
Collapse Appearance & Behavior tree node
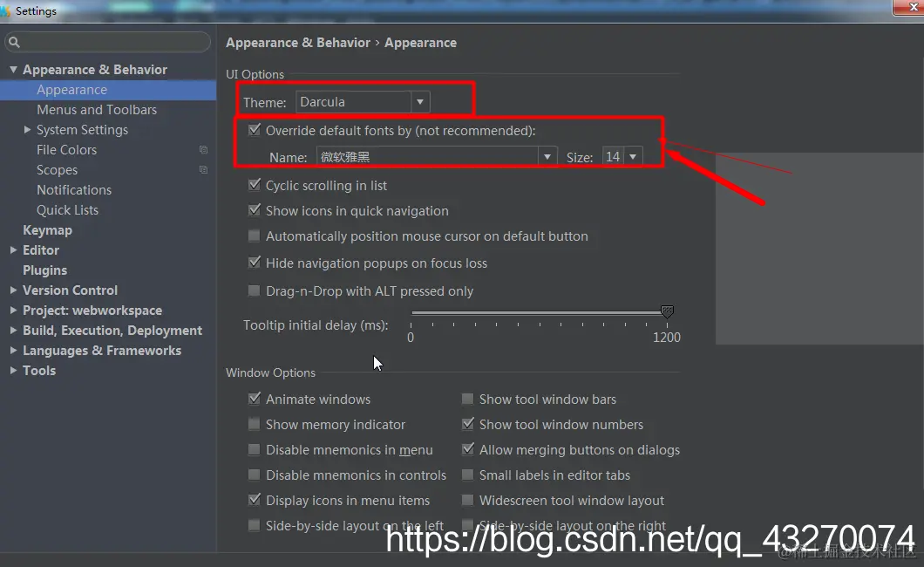pyautogui.click(x=13, y=70)
